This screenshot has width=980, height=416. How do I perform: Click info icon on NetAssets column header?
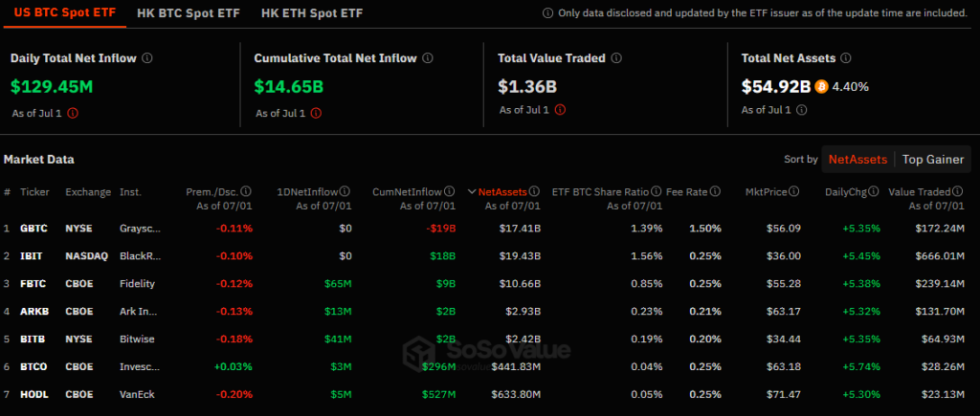pos(535,191)
